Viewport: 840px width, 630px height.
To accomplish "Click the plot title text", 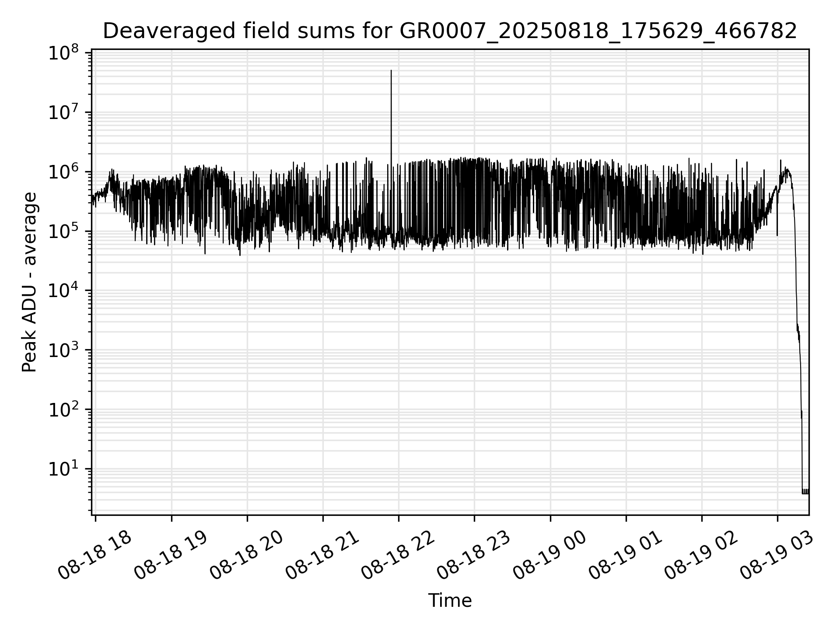I will tap(450, 31).
